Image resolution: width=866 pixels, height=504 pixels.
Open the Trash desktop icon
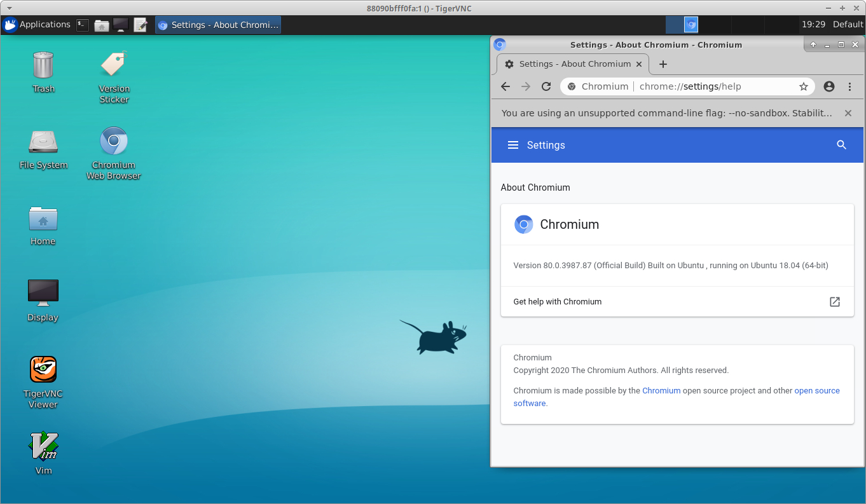point(43,71)
